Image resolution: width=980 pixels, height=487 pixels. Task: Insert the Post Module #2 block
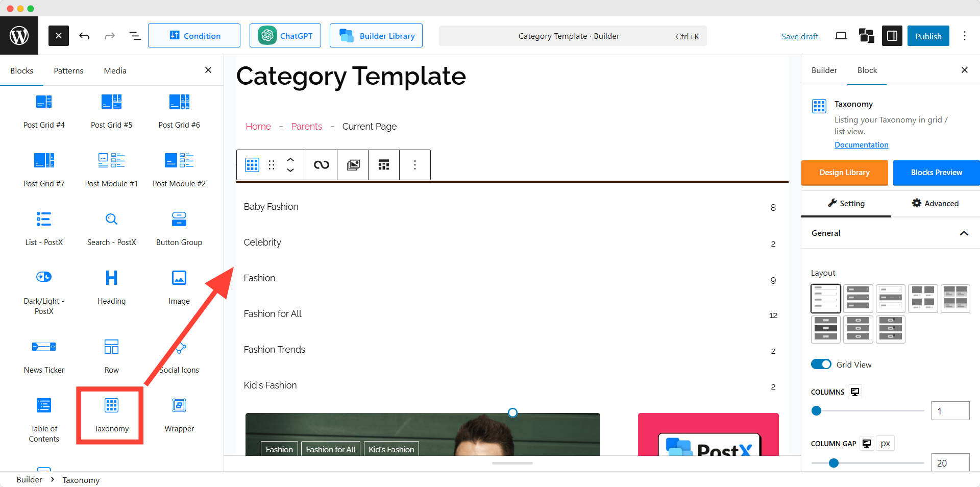pos(179,170)
